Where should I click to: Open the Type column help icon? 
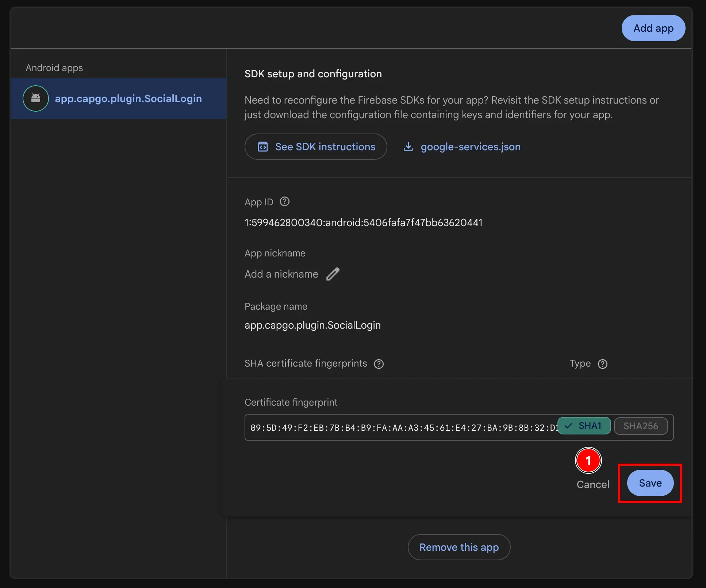pyautogui.click(x=603, y=364)
